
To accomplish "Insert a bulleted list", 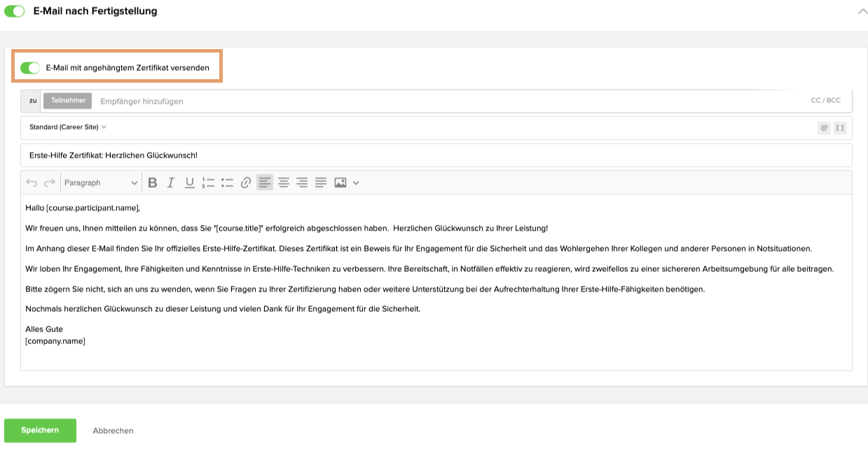I will 226,182.
